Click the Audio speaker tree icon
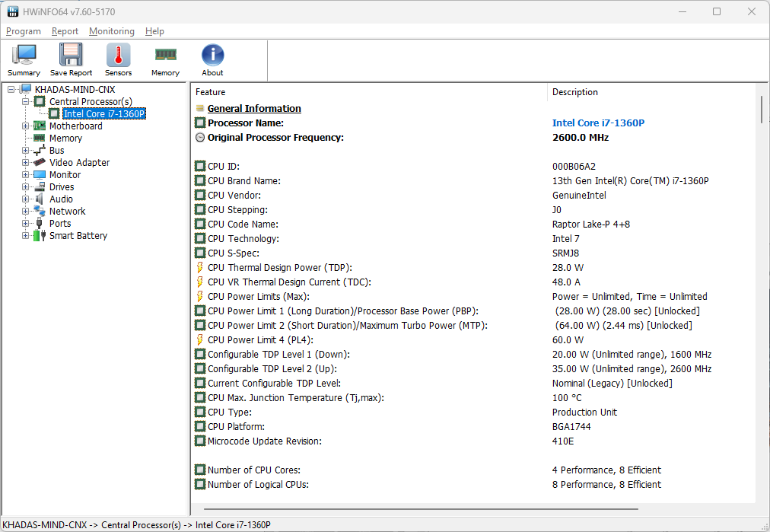Image resolution: width=770 pixels, height=532 pixels. [40, 199]
